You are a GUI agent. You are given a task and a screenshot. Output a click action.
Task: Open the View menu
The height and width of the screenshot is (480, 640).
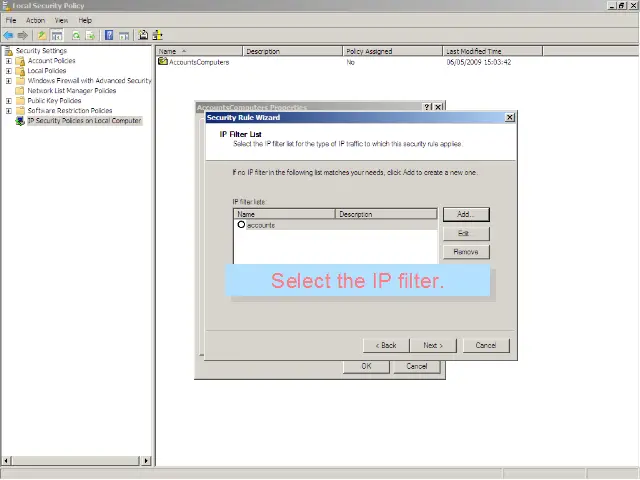[61, 20]
